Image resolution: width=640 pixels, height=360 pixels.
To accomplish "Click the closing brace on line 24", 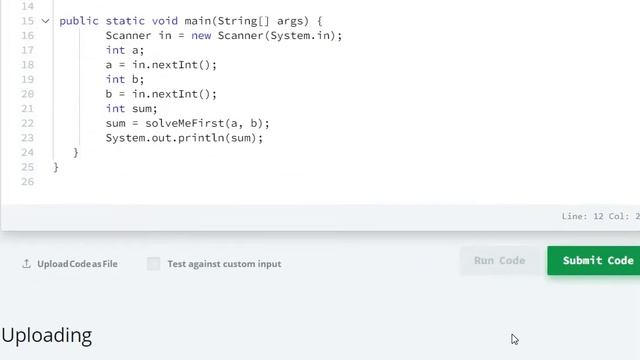I will coord(76,153).
